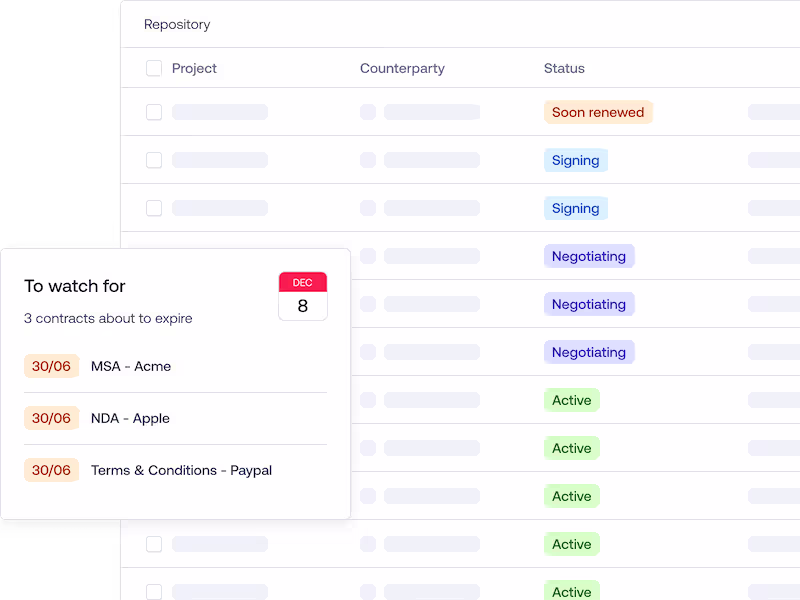
Task: Select the topmost Active status badge
Action: click(x=571, y=400)
